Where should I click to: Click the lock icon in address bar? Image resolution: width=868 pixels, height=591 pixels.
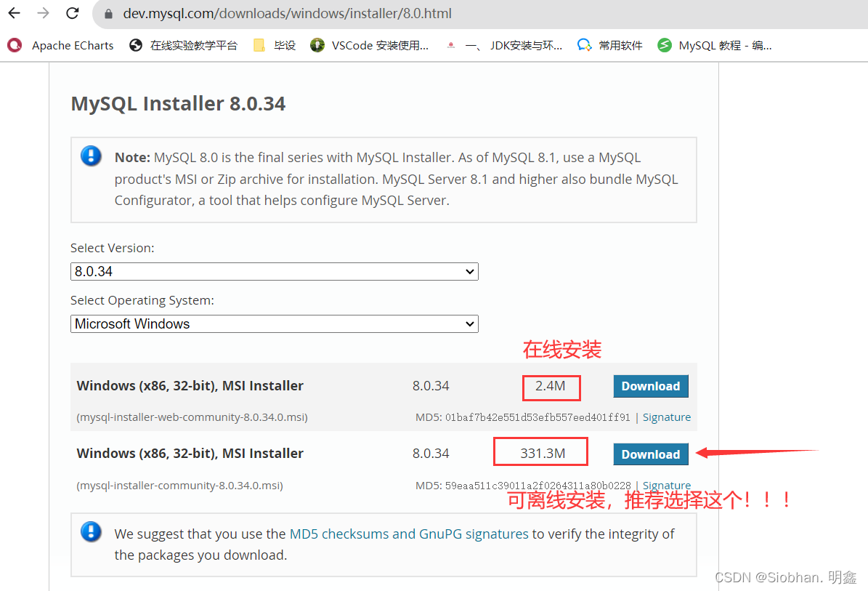click(108, 14)
